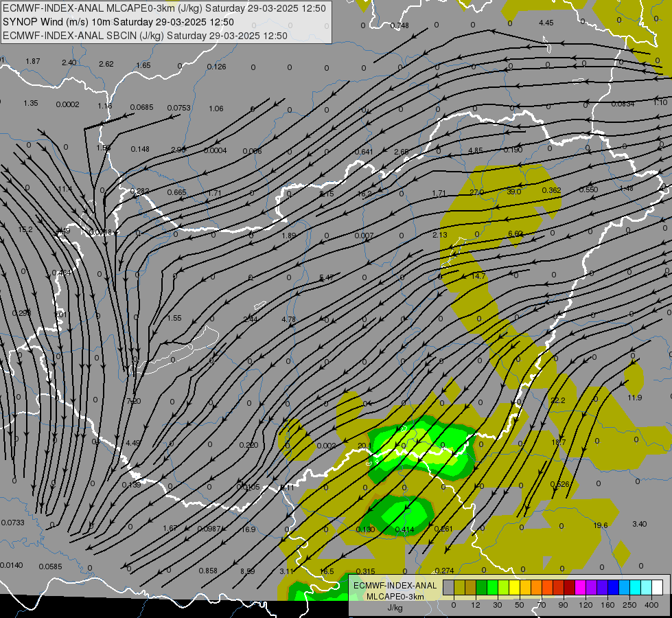Click the map value 27.0
This screenshot has width=672, height=618.
[x=476, y=192]
